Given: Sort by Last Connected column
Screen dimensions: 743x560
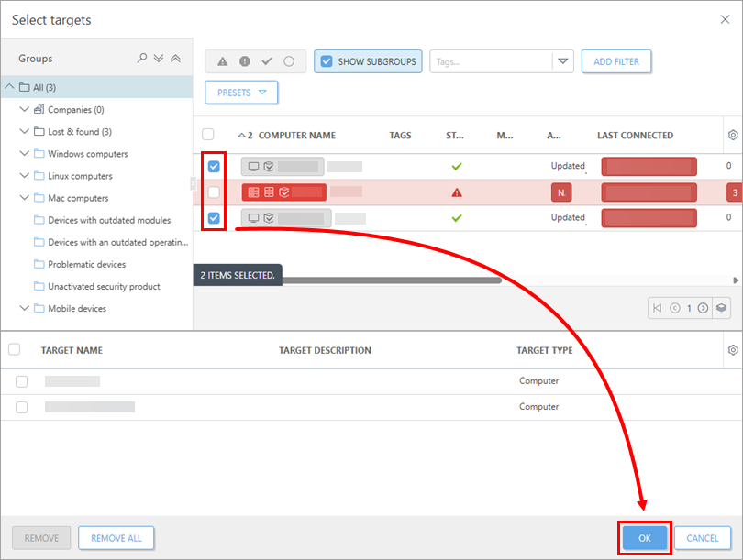Looking at the screenshot, I should tap(635, 136).
